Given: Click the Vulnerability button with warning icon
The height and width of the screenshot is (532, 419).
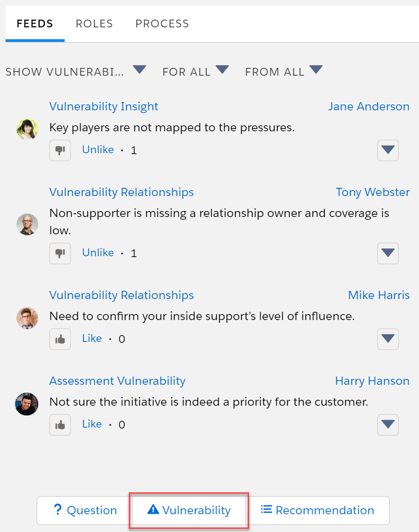Looking at the screenshot, I should coord(189,510).
